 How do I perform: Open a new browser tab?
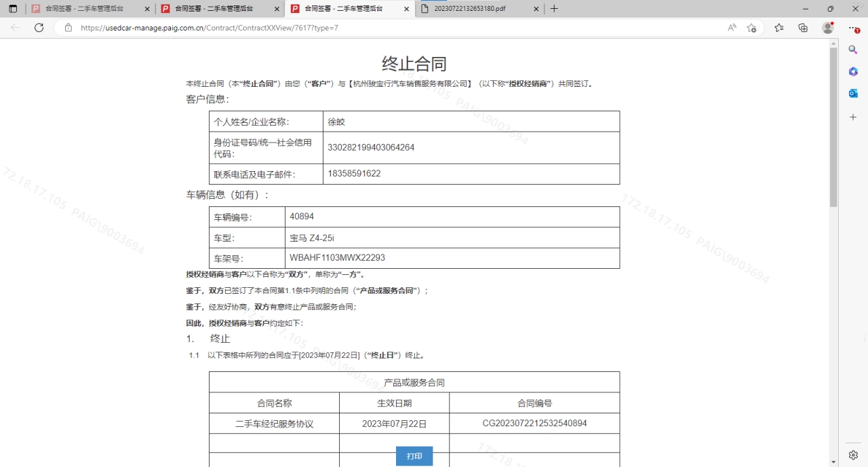(554, 9)
